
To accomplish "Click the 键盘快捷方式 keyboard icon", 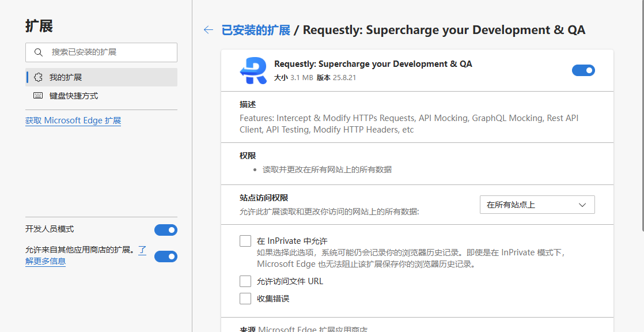I will point(39,96).
